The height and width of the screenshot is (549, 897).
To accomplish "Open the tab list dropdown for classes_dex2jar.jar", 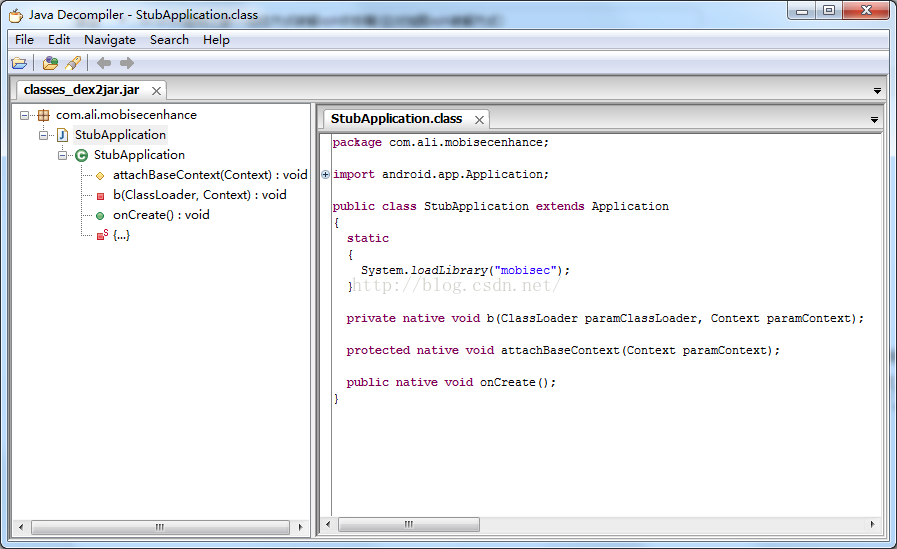I will click(x=877, y=91).
